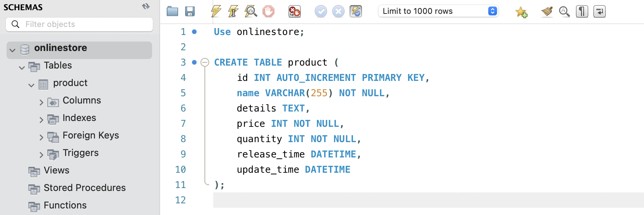
Task: Select the Foreign Keys item
Action: click(91, 135)
